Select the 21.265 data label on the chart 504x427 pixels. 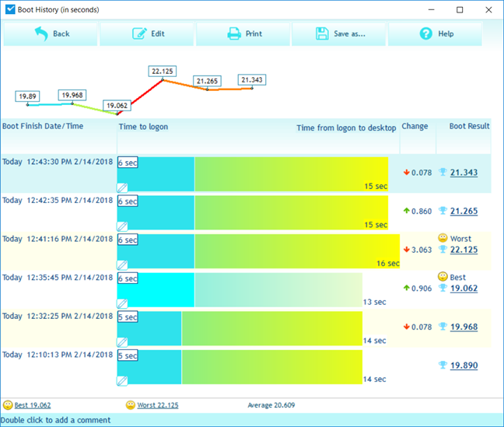tap(207, 81)
